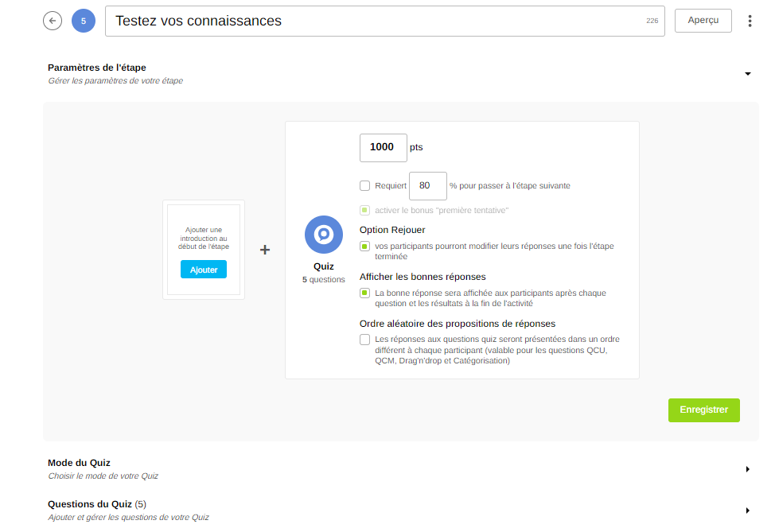Toggle Afficher les bonnes réponses checkbox

pos(365,293)
